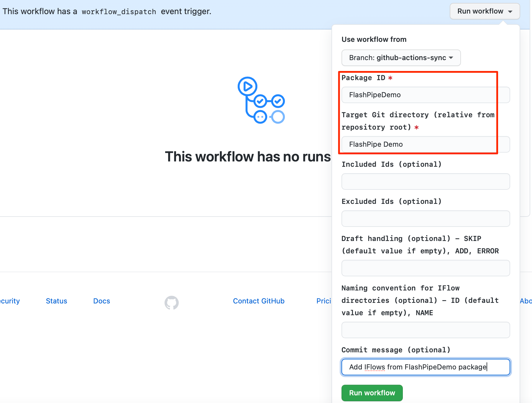Click the Excluded Ids optional field
The width and height of the screenshot is (532, 403).
coord(426,219)
